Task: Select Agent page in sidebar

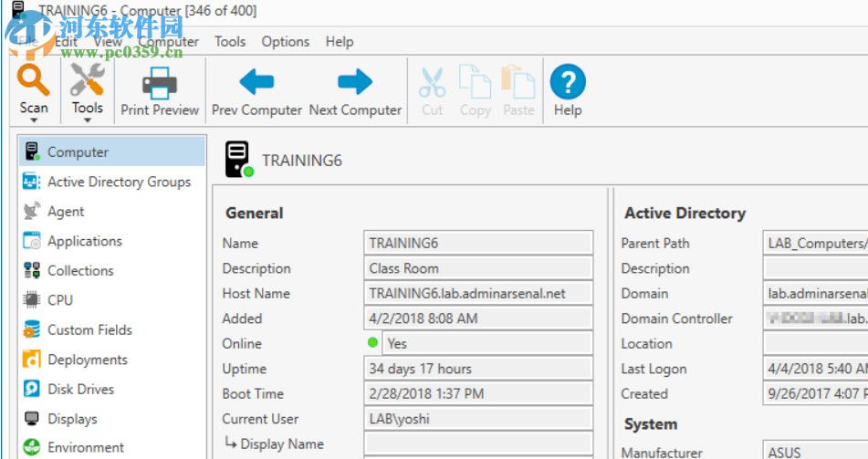Action: (112, 212)
